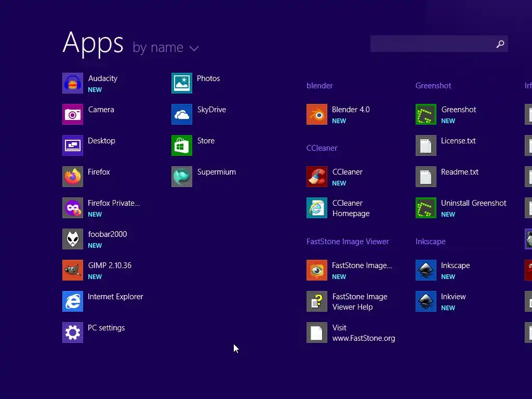Image resolution: width=532 pixels, height=399 pixels.
Task: Open the PC settings gear icon
Action: (73, 332)
